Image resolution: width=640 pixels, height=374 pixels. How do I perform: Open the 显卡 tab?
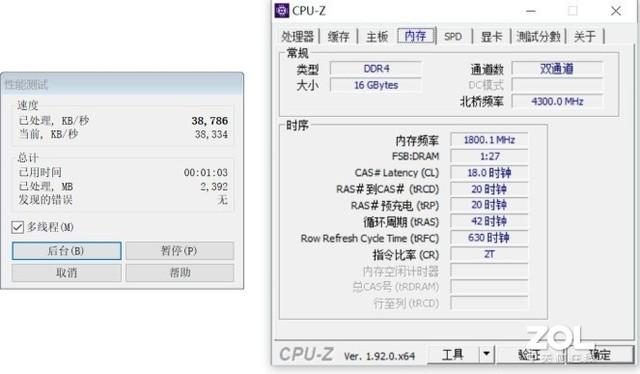(x=491, y=36)
